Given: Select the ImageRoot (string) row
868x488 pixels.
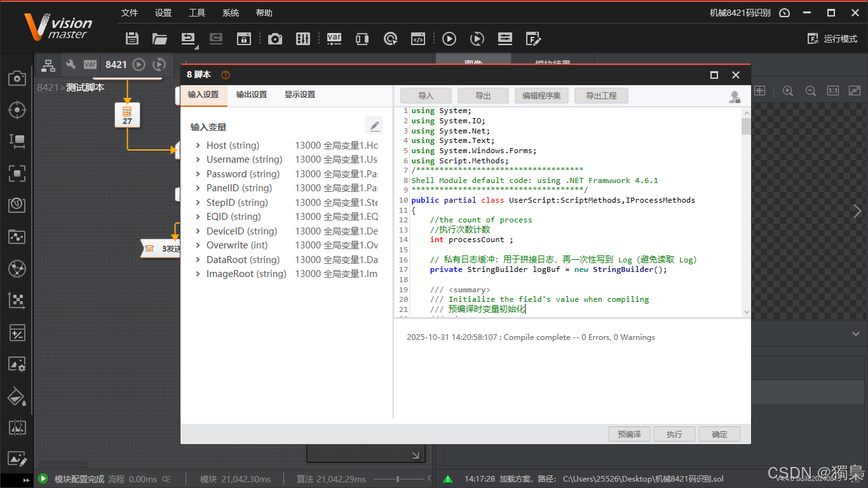Looking at the screenshot, I should click(x=286, y=274).
